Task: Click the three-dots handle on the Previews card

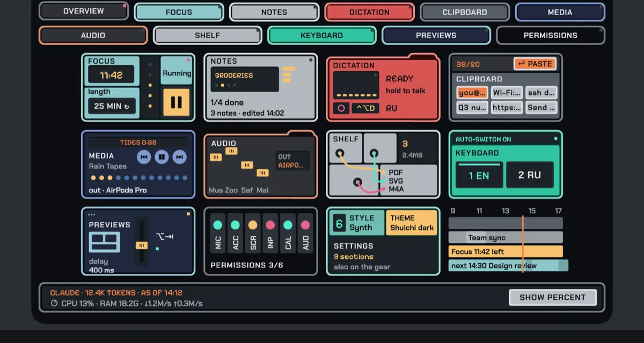Action: 91,214
